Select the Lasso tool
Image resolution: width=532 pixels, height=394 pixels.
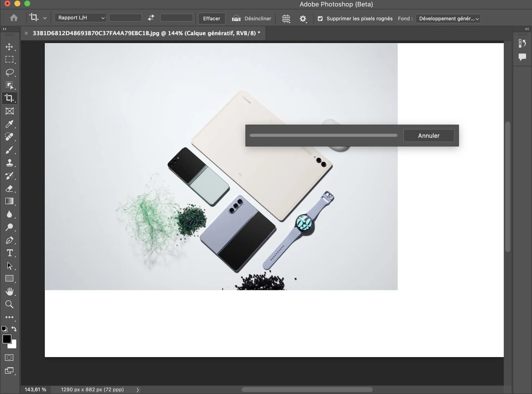(x=9, y=73)
